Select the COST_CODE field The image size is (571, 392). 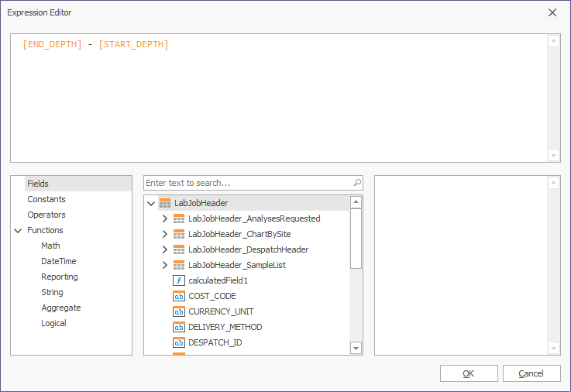212,296
